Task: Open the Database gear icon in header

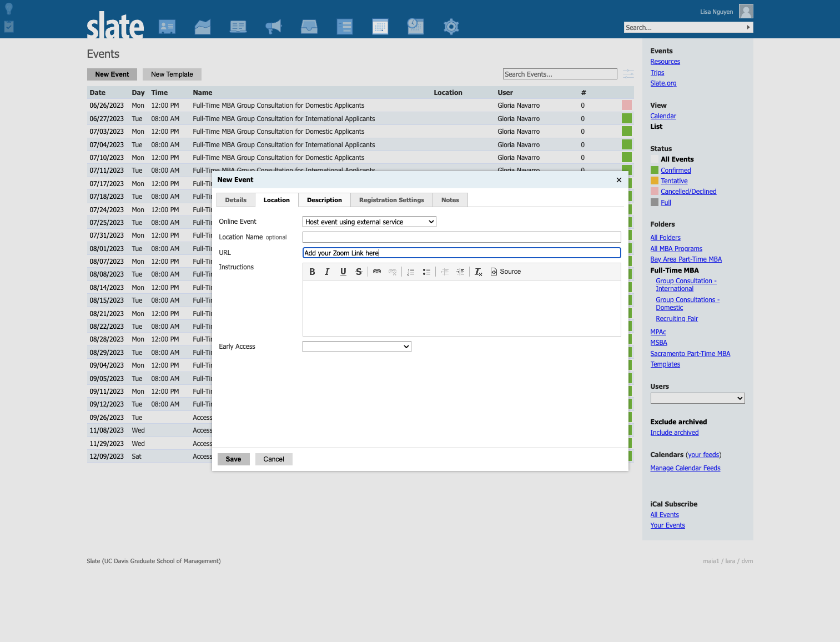Action: pos(451,27)
